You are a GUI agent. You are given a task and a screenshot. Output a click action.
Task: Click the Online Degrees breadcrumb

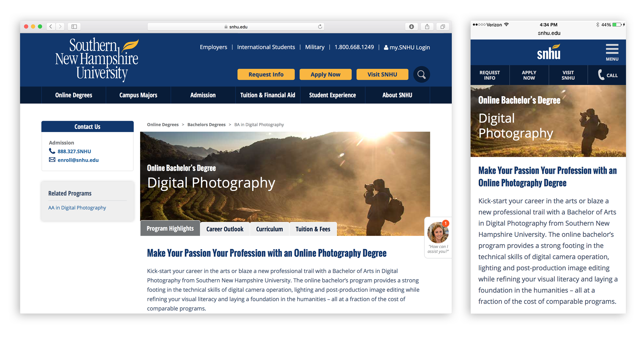click(x=163, y=125)
